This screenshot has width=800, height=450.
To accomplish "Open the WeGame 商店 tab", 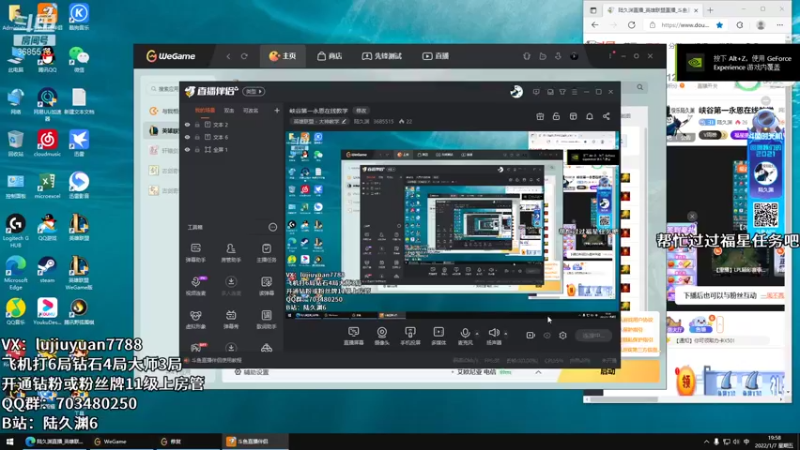I will tap(330, 56).
